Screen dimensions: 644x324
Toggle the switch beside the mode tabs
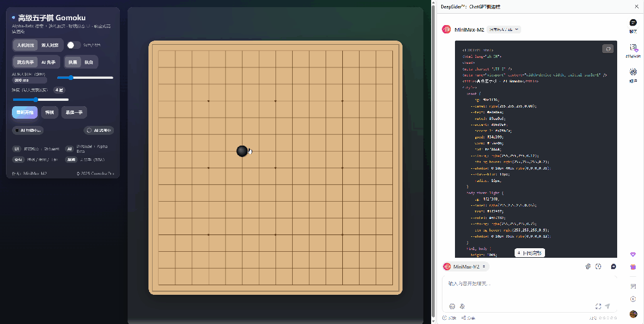[73, 45]
